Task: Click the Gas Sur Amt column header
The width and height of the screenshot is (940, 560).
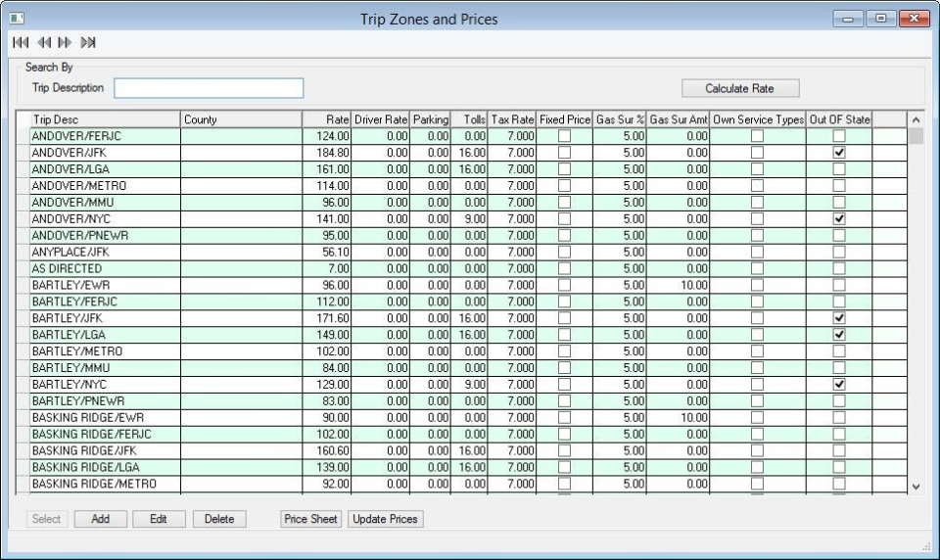Action: click(x=678, y=119)
